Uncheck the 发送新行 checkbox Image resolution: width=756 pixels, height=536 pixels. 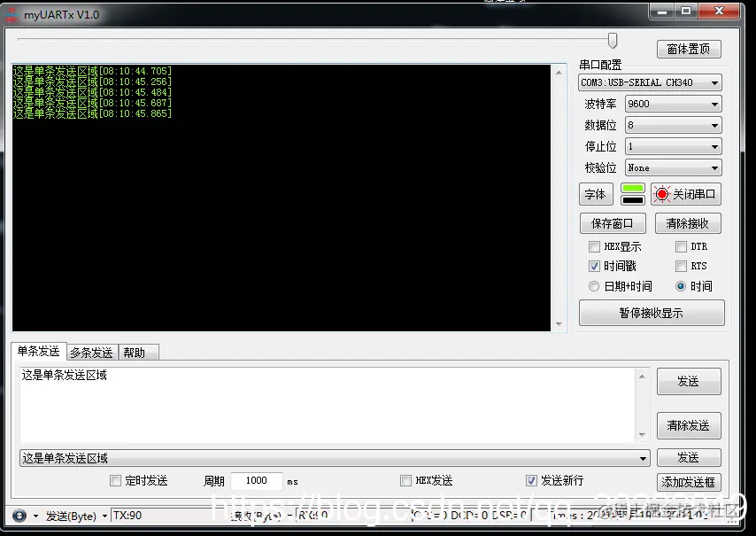click(x=531, y=480)
